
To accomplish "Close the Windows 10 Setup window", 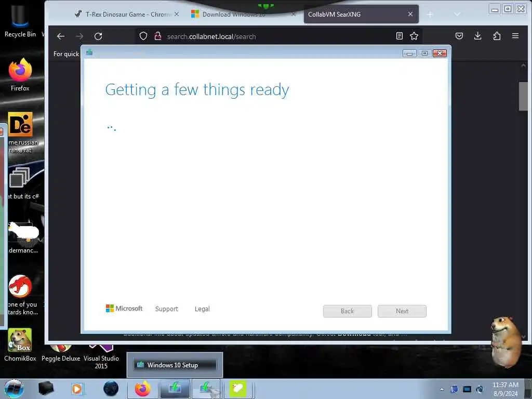I will coord(440,54).
